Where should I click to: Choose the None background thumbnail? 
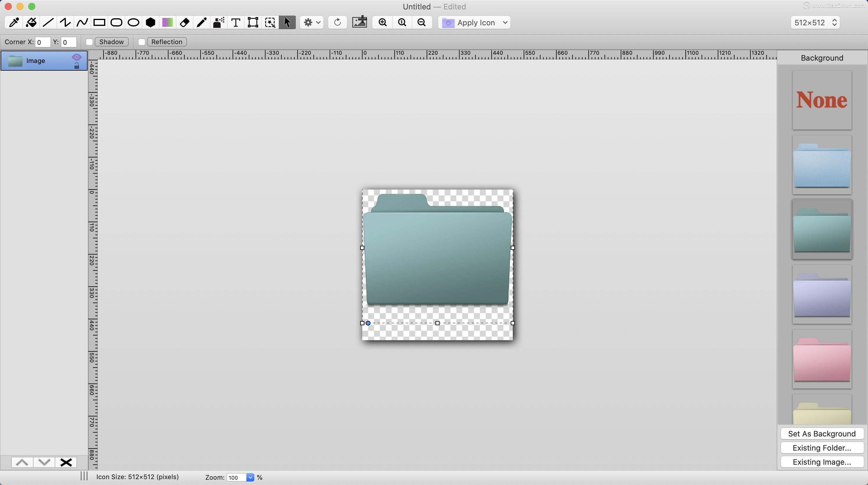coord(822,100)
